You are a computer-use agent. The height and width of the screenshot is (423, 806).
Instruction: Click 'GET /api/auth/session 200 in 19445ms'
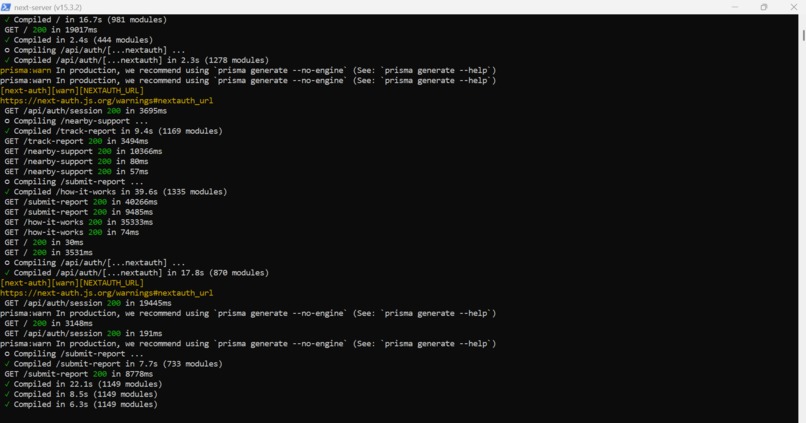pyautogui.click(x=88, y=303)
